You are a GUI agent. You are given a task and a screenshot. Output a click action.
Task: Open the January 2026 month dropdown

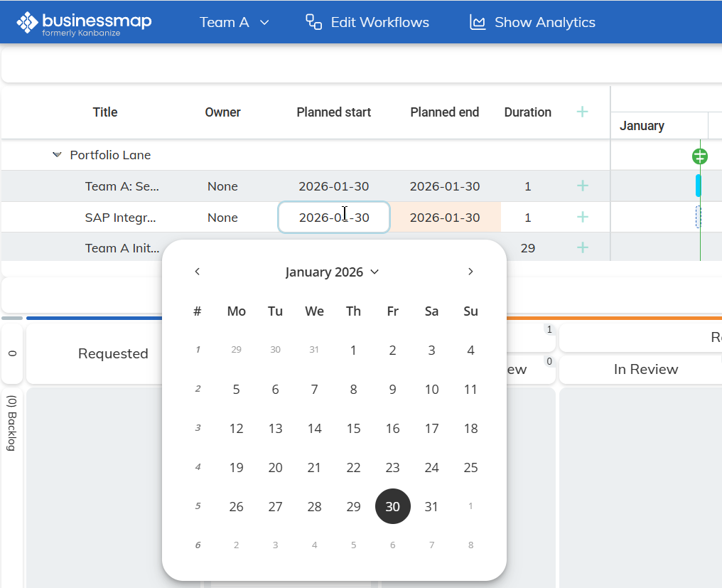[x=332, y=272]
